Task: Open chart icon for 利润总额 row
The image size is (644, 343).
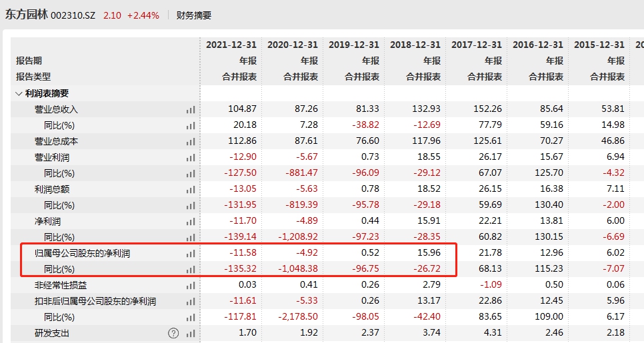Action: click(x=190, y=190)
